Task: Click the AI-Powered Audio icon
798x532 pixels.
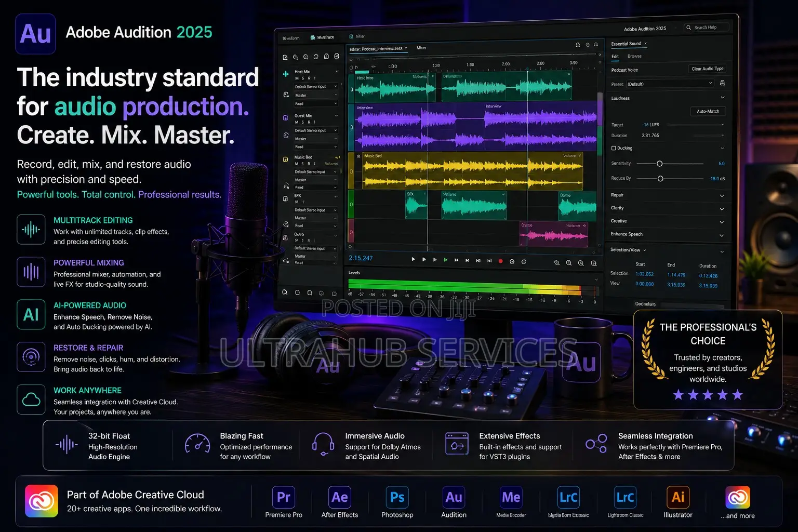Action: click(x=31, y=314)
